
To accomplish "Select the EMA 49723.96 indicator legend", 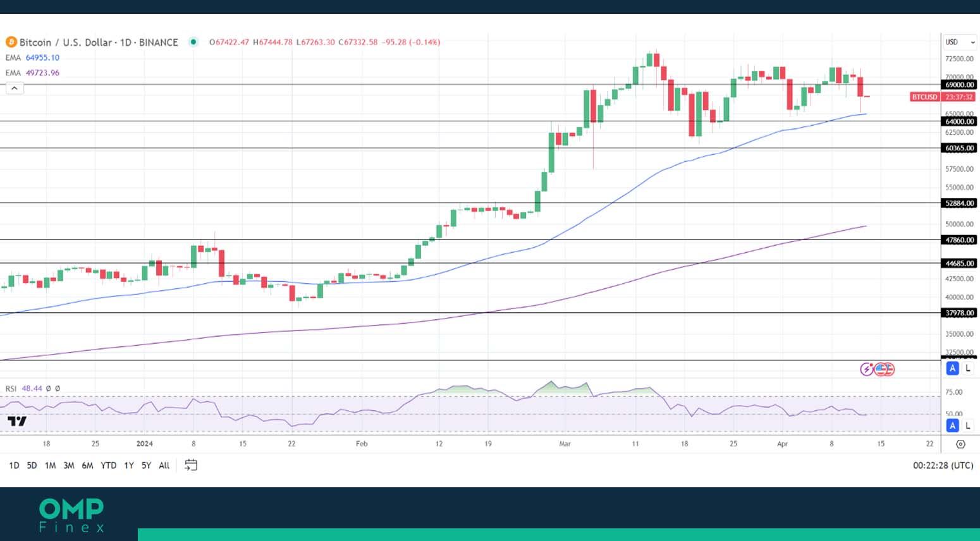I will 32,73.
